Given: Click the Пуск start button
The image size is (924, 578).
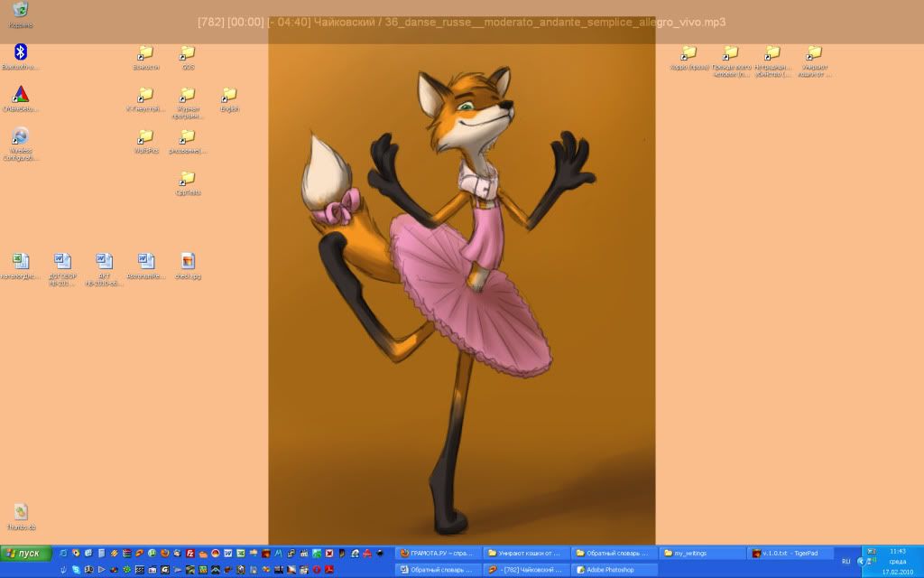Looking at the screenshot, I should pyautogui.click(x=24, y=553).
